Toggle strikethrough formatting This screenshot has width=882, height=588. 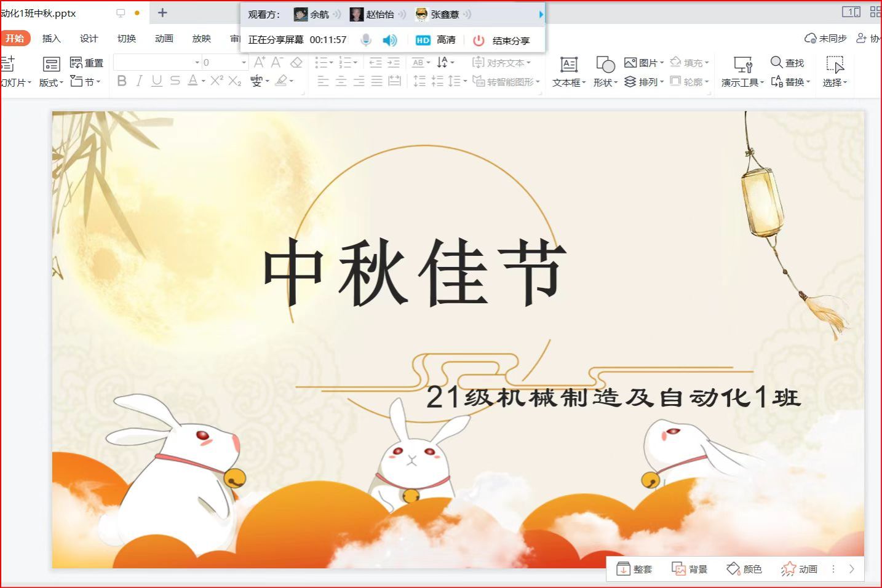[x=175, y=81]
